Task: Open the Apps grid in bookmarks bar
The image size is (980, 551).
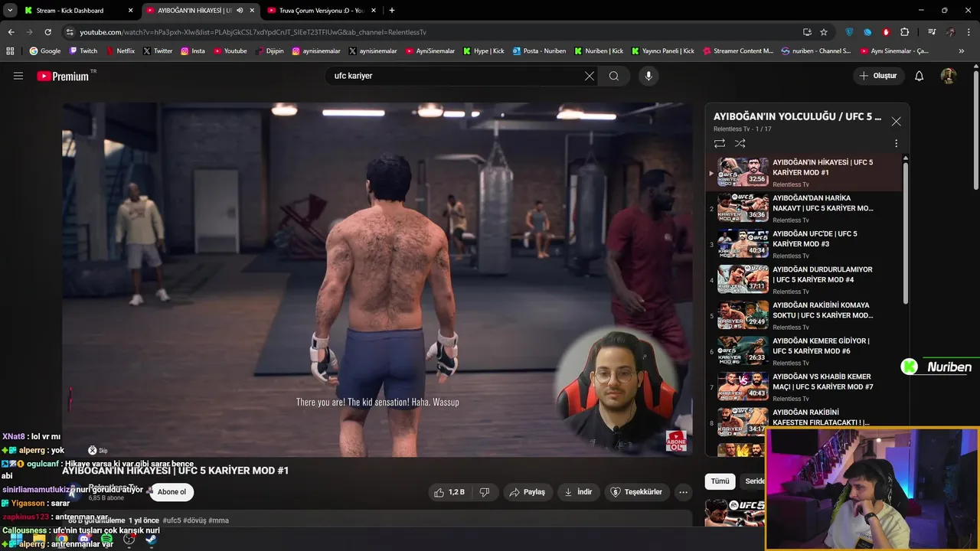Action: (x=10, y=51)
